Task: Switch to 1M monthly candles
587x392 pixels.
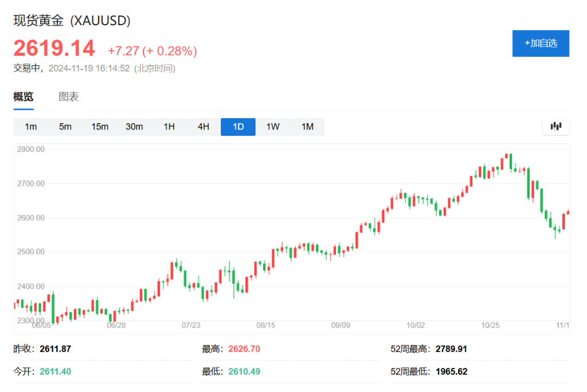Action: 307,127
